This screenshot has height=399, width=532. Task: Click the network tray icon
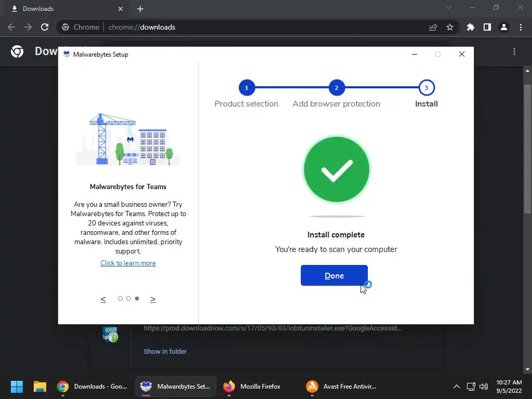click(471, 387)
